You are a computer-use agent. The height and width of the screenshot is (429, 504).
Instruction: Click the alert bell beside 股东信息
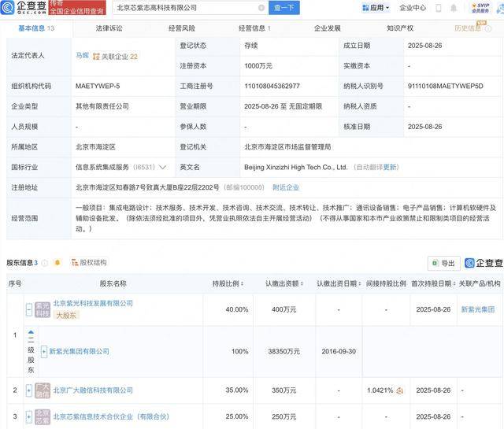(x=57, y=263)
